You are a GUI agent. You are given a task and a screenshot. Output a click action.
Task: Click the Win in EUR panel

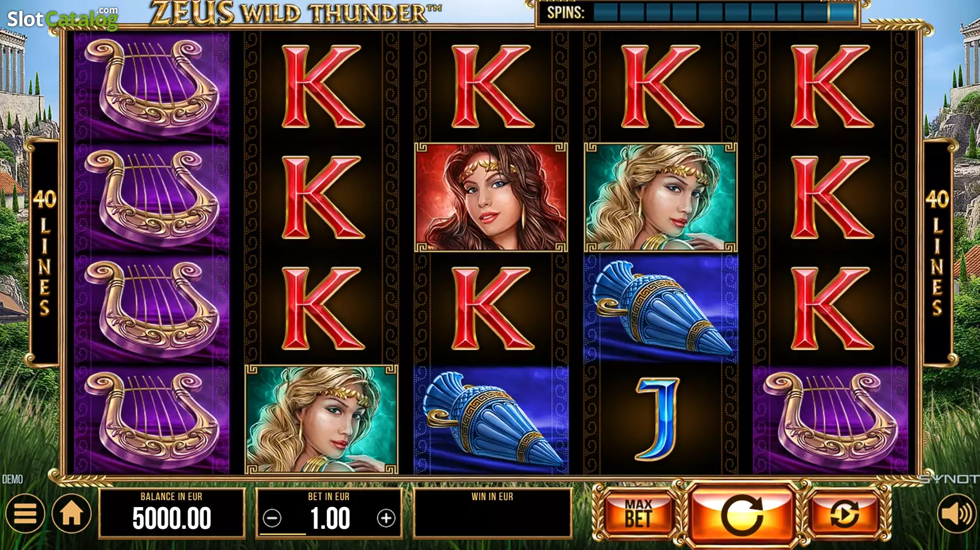(x=492, y=513)
